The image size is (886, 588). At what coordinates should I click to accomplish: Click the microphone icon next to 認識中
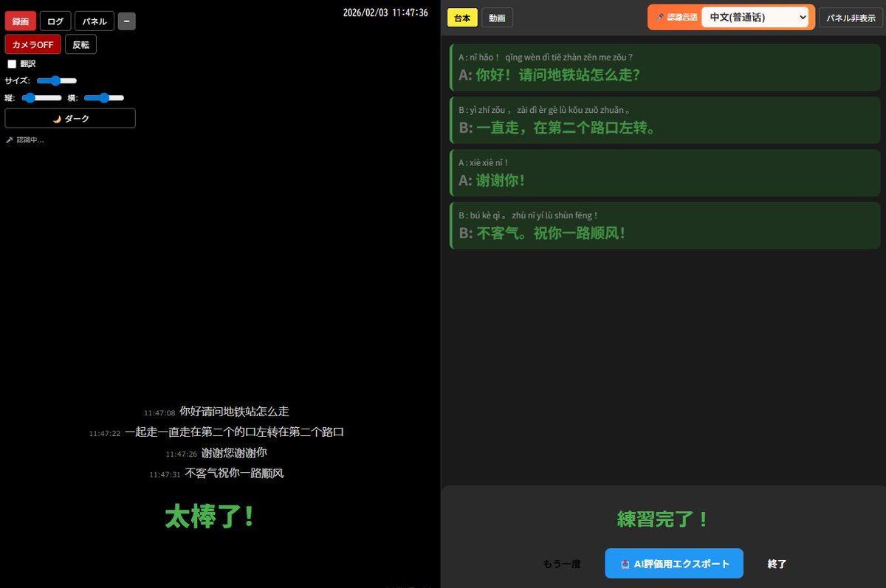tap(7, 139)
